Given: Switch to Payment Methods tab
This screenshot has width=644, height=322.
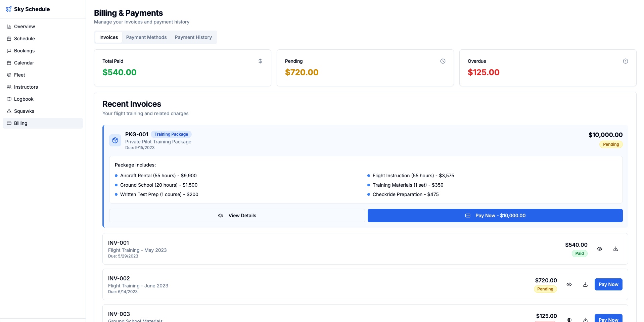Looking at the screenshot, I should pos(146,37).
